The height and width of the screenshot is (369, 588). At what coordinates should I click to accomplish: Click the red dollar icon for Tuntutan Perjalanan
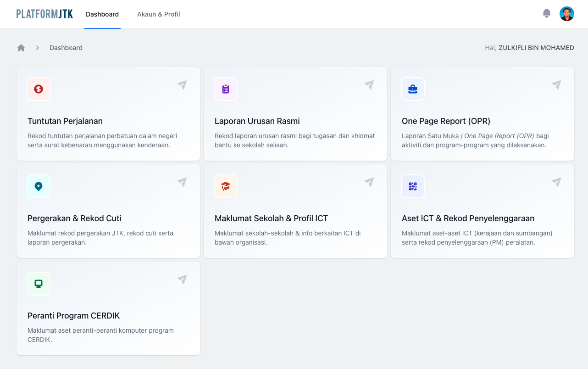39,89
